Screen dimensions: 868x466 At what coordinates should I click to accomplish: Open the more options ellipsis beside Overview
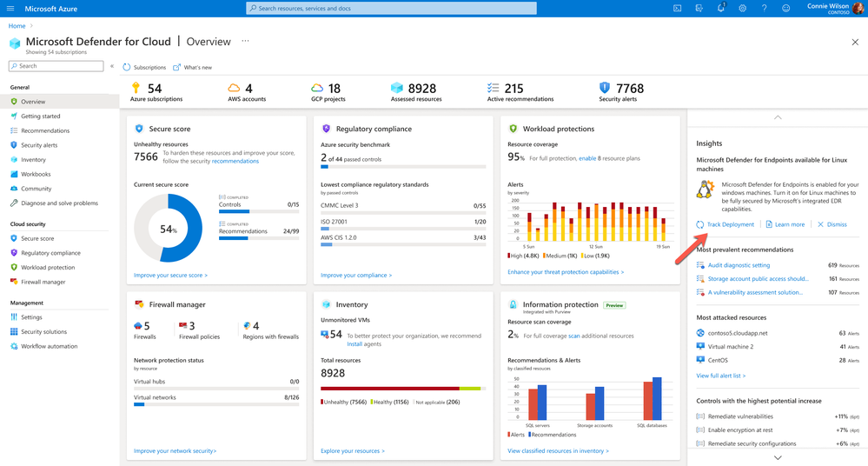(245, 41)
